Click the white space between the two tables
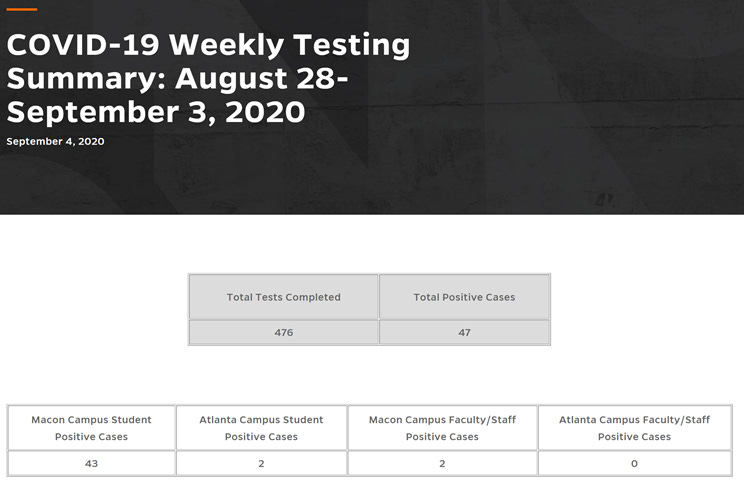 pyautogui.click(x=372, y=375)
